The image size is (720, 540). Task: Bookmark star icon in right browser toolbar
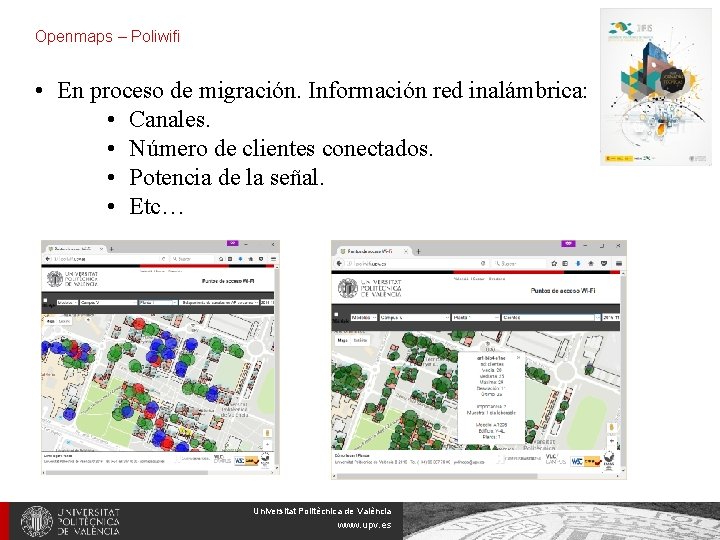click(554, 264)
